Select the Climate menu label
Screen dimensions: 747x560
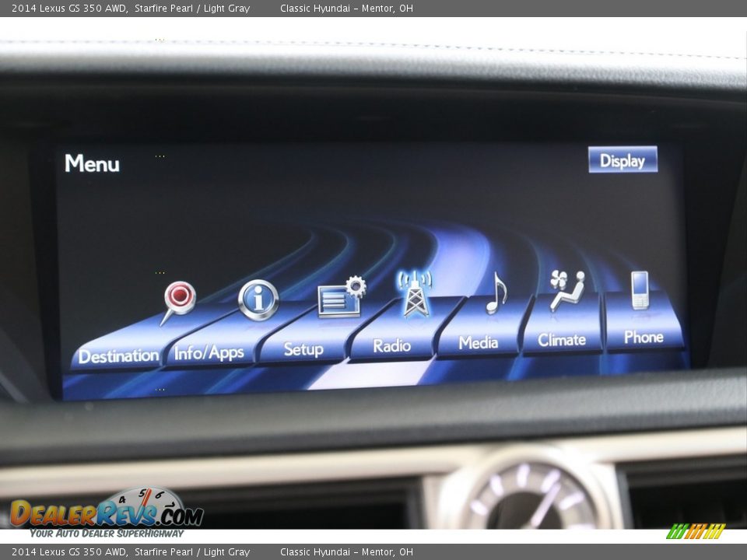[562, 340]
